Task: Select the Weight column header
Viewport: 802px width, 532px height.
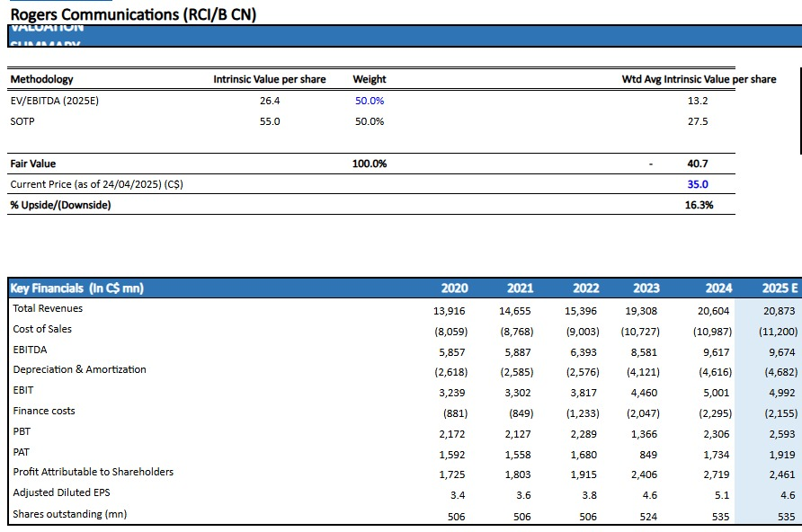Action: 370,79
